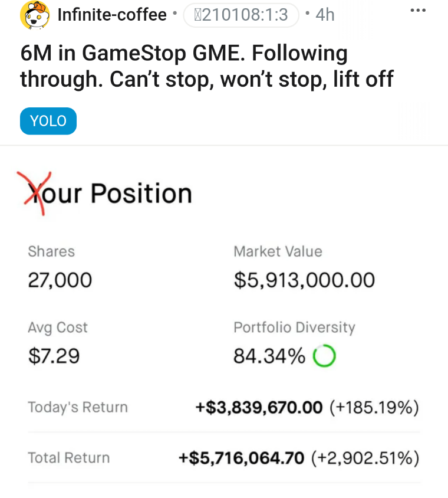
Task: Open Infinite-coffee's avatar icon
Action: (x=35, y=15)
